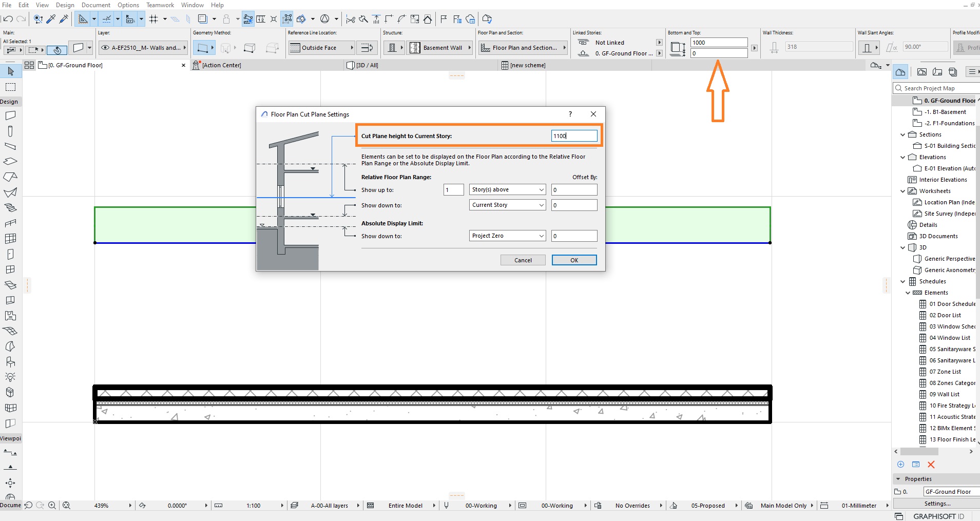Activate the Railing tool in the toolbox
Image resolution: width=980 pixels, height=521 pixels.
coord(10,223)
